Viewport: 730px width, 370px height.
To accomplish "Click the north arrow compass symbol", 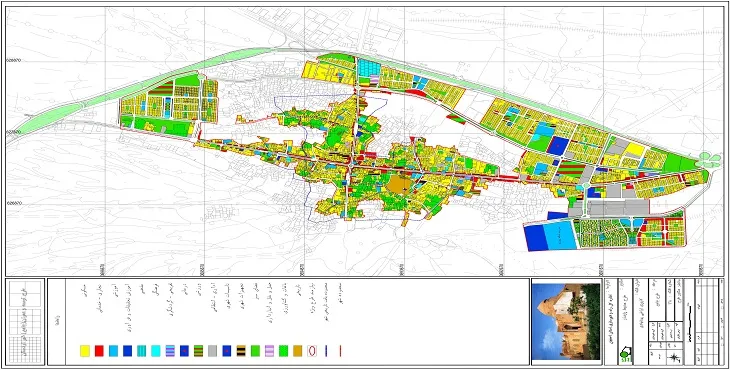I will [x=673, y=357].
